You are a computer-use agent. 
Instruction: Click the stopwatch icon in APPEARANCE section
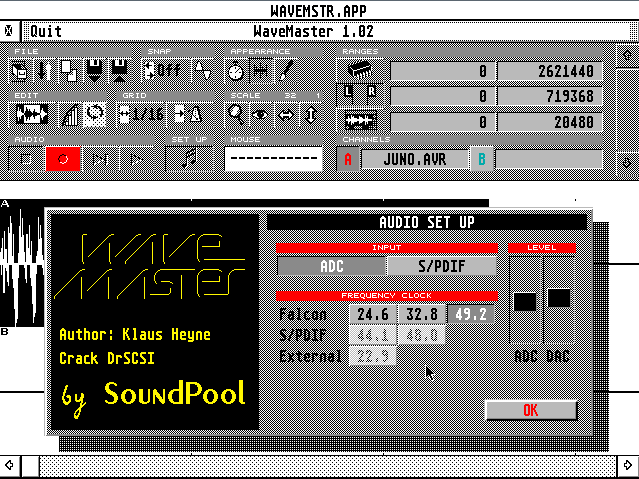[236, 71]
